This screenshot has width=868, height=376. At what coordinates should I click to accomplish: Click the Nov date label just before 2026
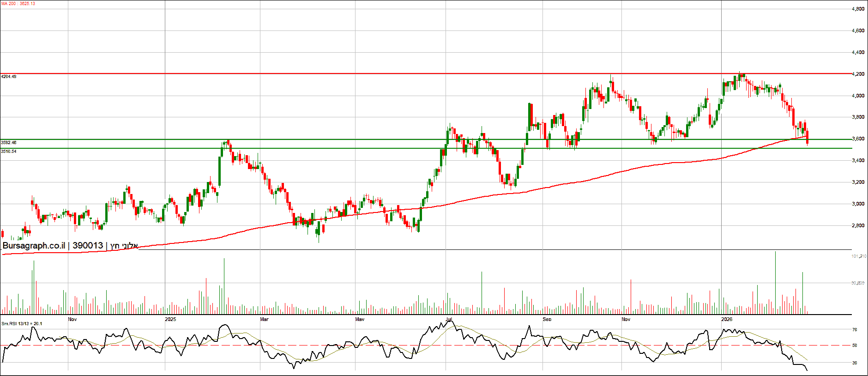[x=626, y=319]
